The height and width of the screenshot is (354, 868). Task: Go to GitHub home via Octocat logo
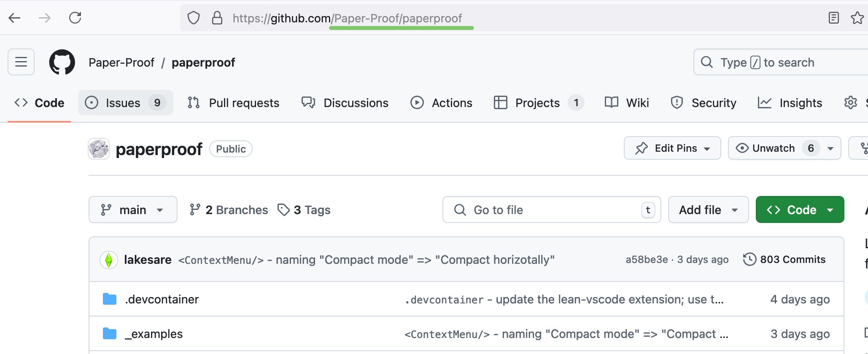click(62, 62)
